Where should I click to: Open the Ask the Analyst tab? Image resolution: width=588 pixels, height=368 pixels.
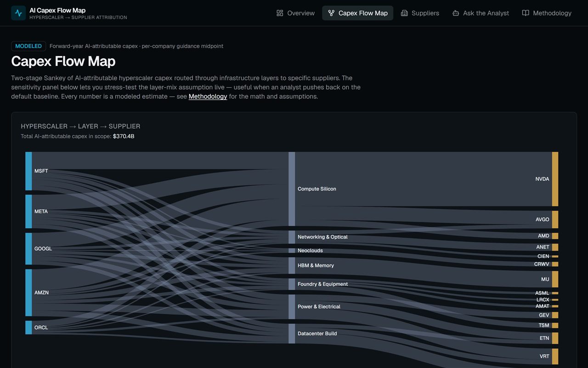point(481,13)
